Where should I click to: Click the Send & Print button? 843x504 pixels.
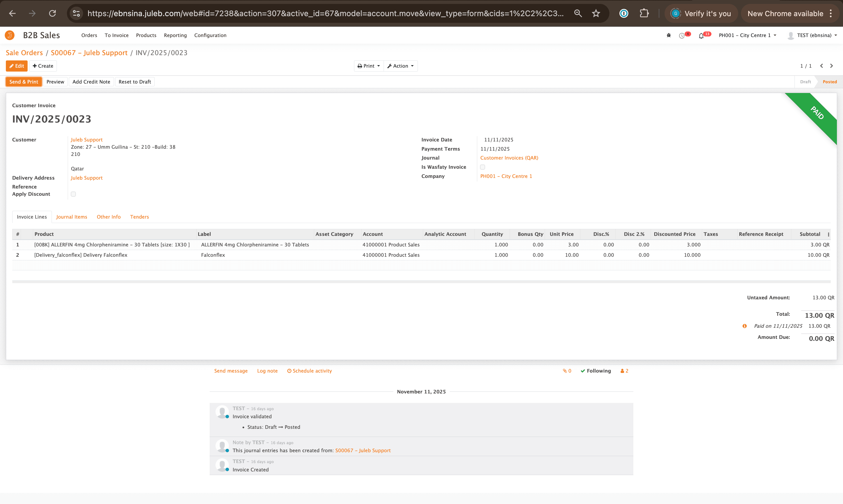click(x=23, y=82)
